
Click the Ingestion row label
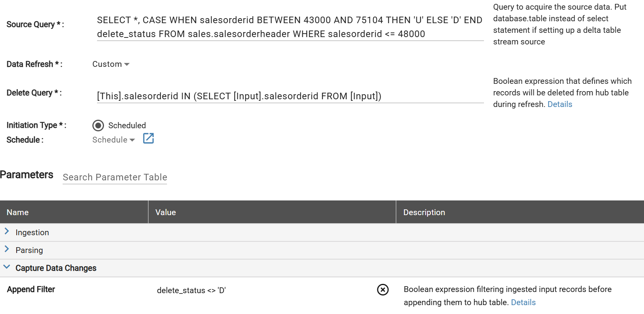point(32,233)
